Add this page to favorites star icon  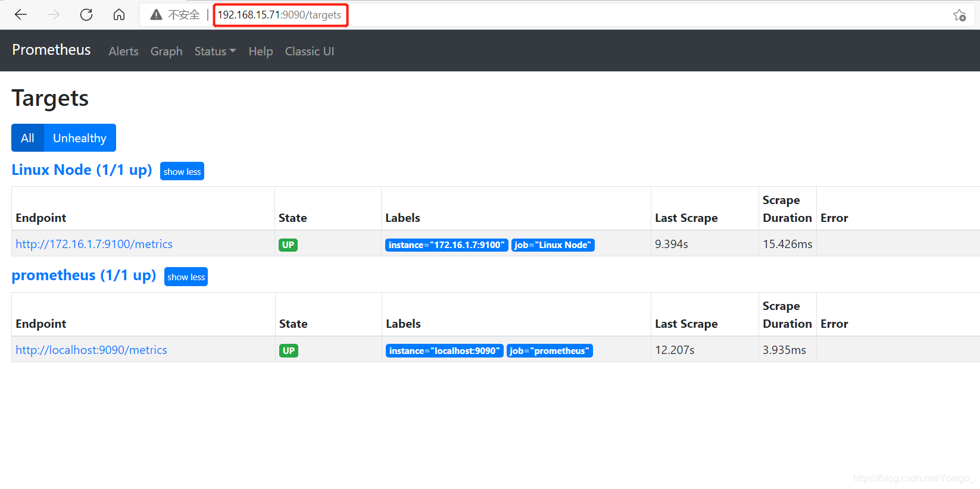(x=959, y=15)
